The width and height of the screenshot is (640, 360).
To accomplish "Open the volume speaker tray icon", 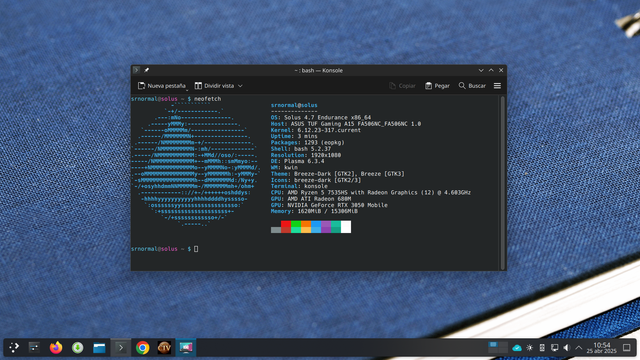I will (x=567, y=348).
